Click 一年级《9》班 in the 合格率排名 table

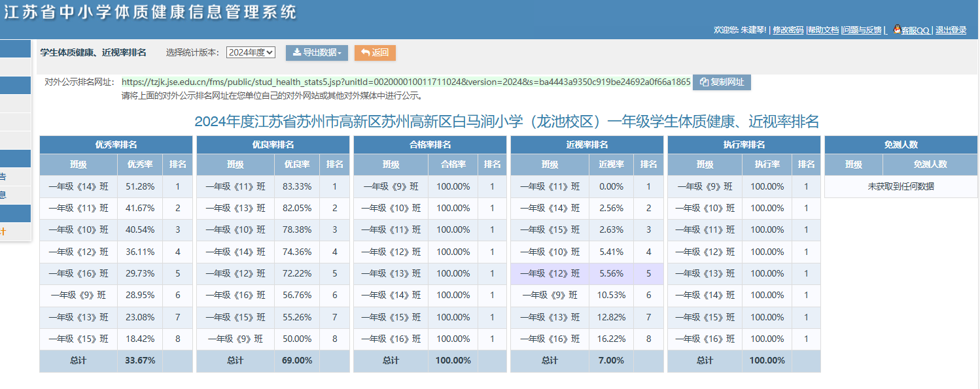[391, 186]
